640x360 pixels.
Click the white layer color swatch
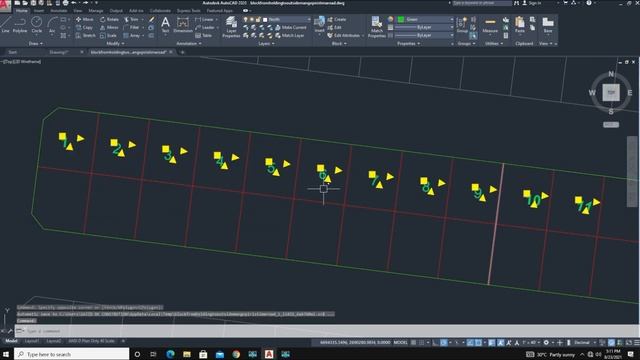(x=265, y=19)
